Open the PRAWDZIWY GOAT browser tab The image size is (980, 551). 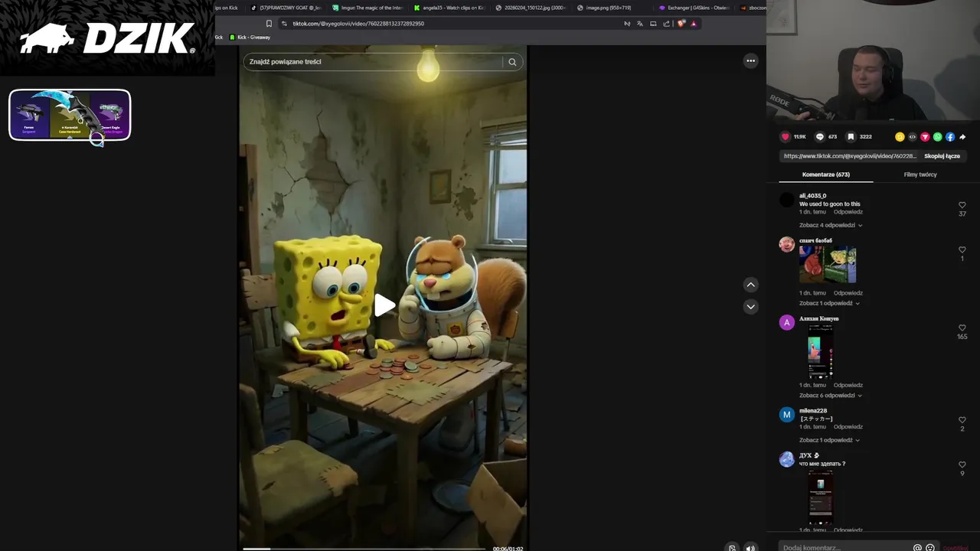coord(286,8)
